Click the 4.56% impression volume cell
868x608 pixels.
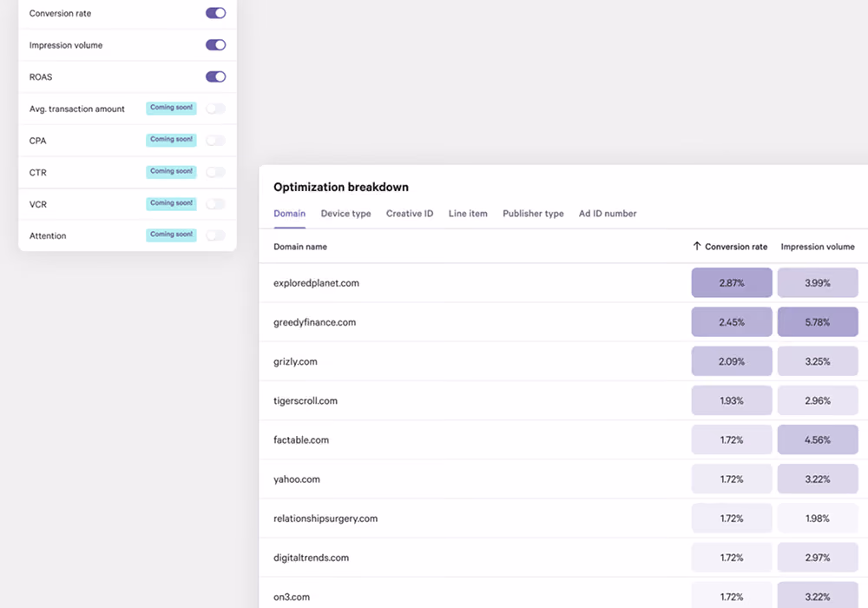click(x=818, y=439)
